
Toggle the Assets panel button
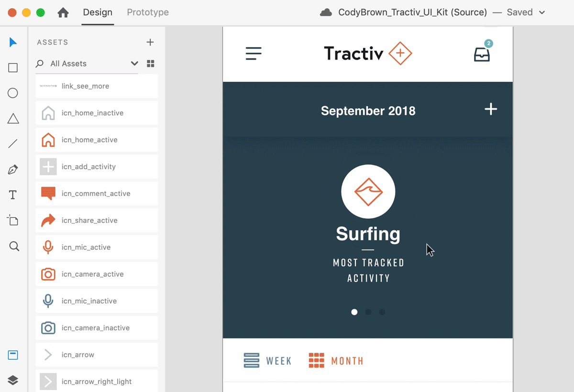(13, 355)
